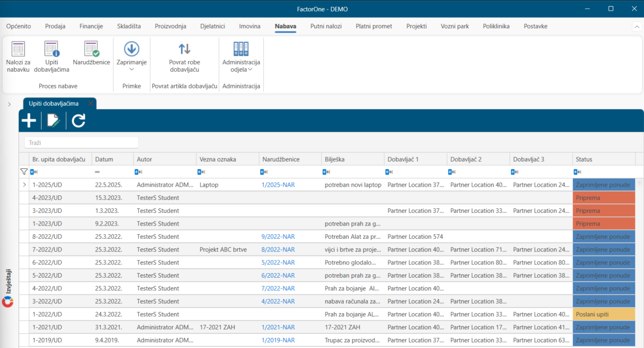The height and width of the screenshot is (348, 644).
Task: Click Poslani upiti status for 1-2022/UD
Action: click(x=603, y=315)
